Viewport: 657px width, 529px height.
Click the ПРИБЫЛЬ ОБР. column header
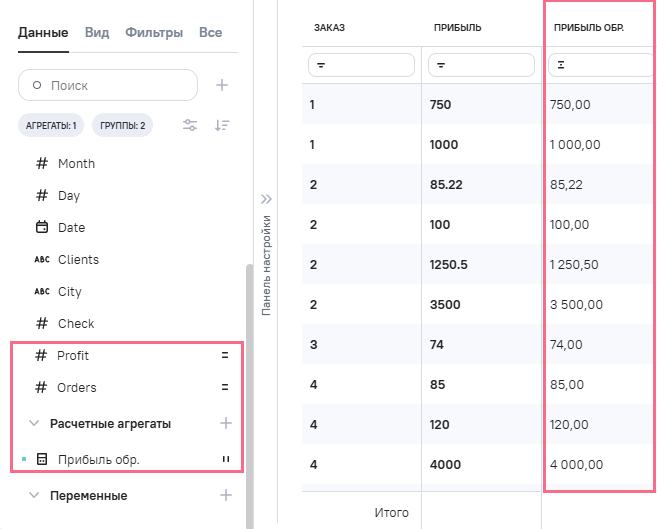tap(589, 27)
